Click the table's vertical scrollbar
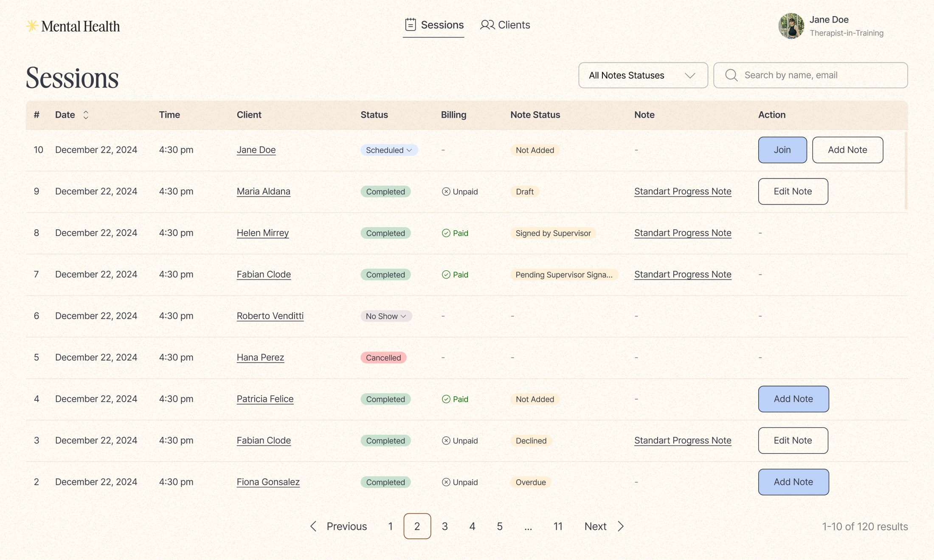This screenshot has width=934, height=560. (906, 171)
